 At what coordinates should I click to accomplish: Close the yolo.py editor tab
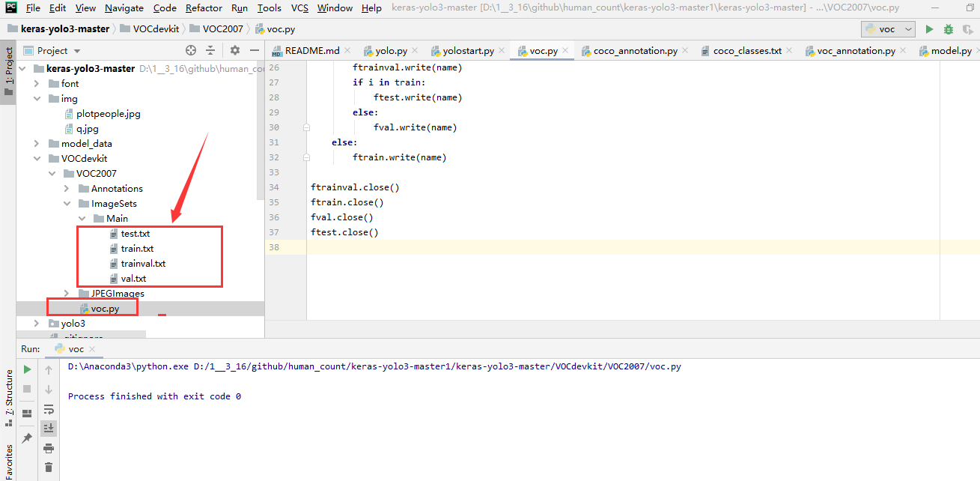(x=414, y=51)
